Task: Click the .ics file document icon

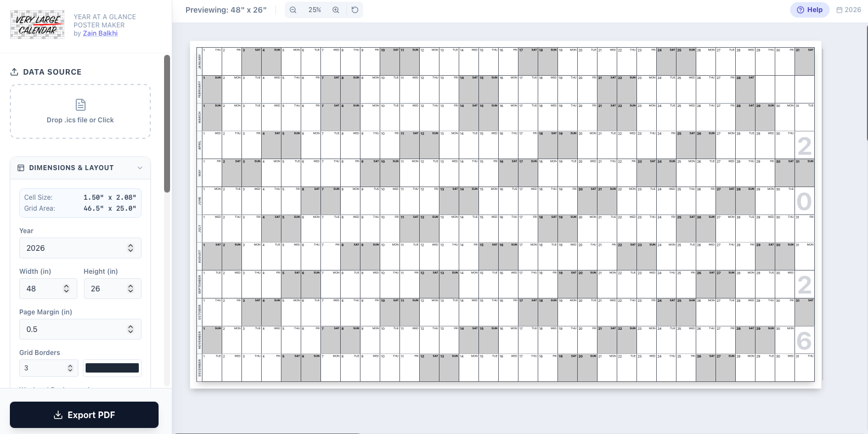Action: [x=80, y=105]
